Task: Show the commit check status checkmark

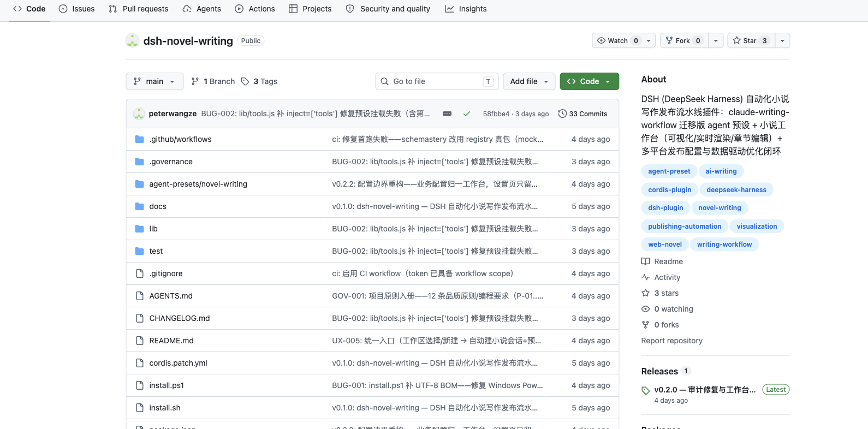Action: tap(467, 114)
